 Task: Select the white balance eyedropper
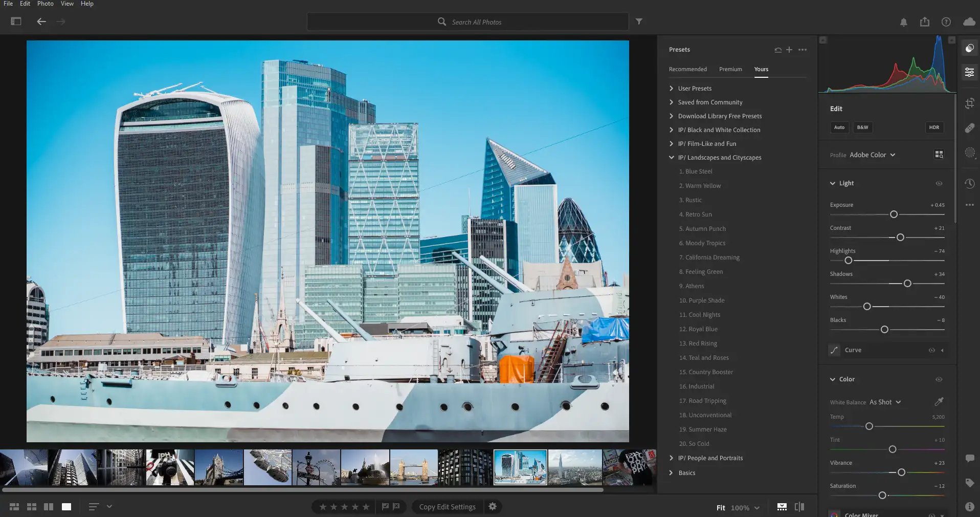(x=939, y=402)
